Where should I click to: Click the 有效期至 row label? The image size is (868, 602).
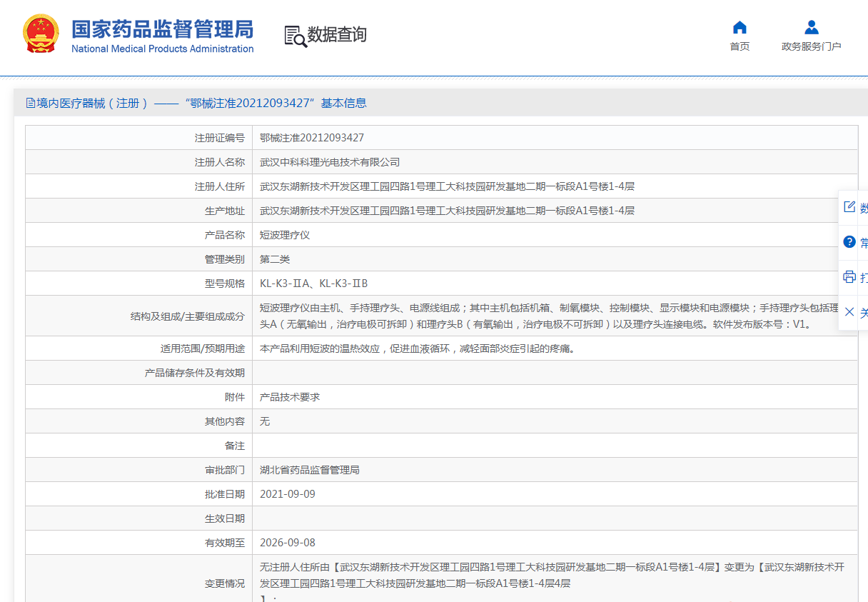click(x=225, y=543)
